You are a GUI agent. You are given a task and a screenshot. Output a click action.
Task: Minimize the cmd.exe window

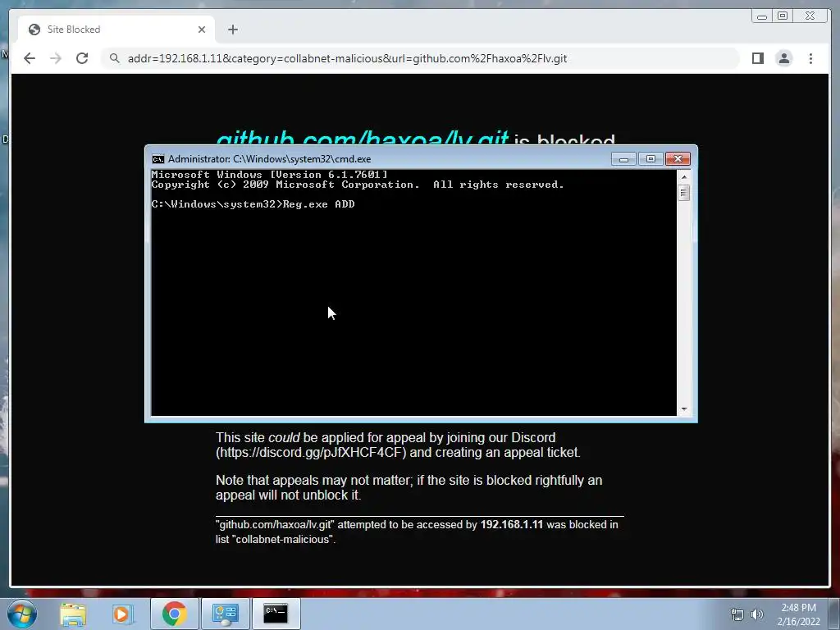(x=623, y=159)
